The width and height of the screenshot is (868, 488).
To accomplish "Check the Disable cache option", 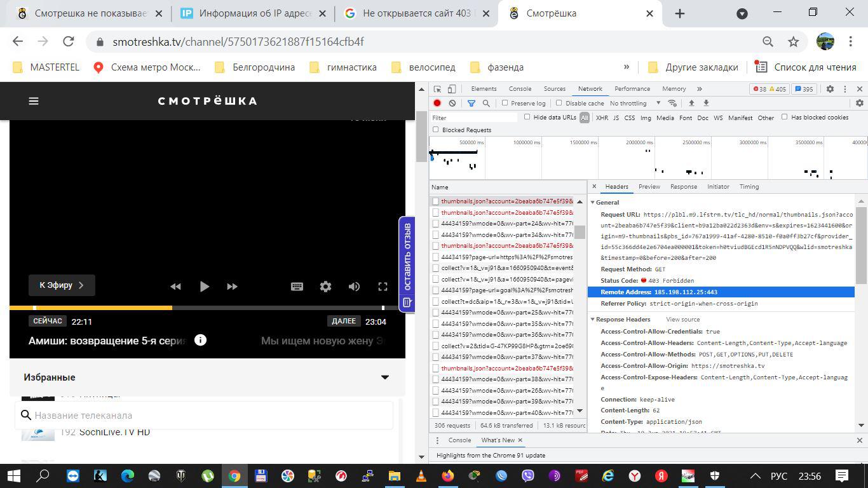I will click(559, 103).
